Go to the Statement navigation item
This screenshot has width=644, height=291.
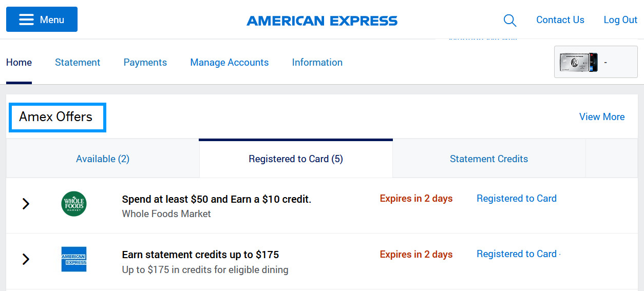pos(78,62)
